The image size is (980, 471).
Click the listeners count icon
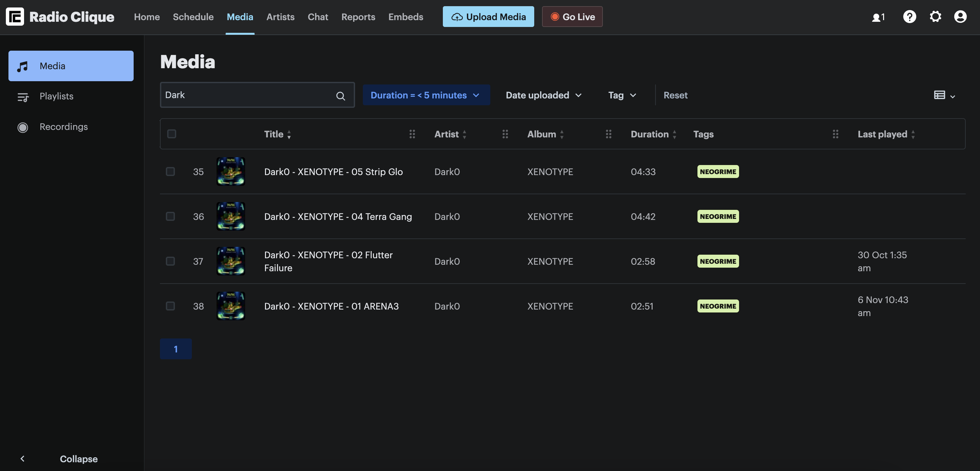point(878,18)
